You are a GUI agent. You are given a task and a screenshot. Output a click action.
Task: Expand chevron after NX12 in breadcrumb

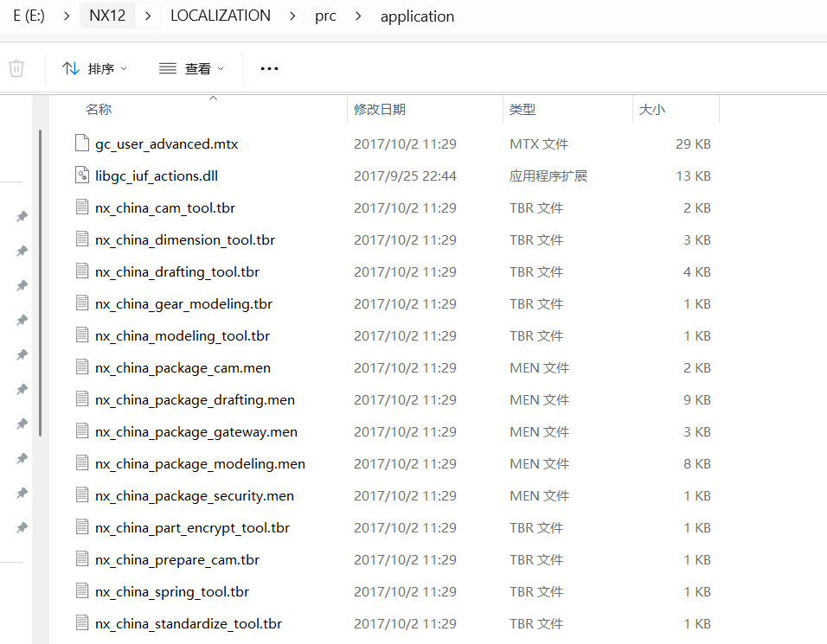[x=148, y=16]
